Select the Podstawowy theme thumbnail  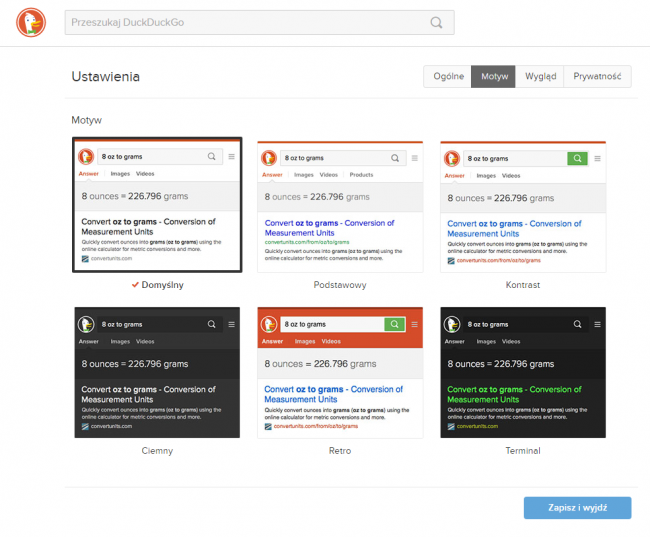pyautogui.click(x=340, y=207)
